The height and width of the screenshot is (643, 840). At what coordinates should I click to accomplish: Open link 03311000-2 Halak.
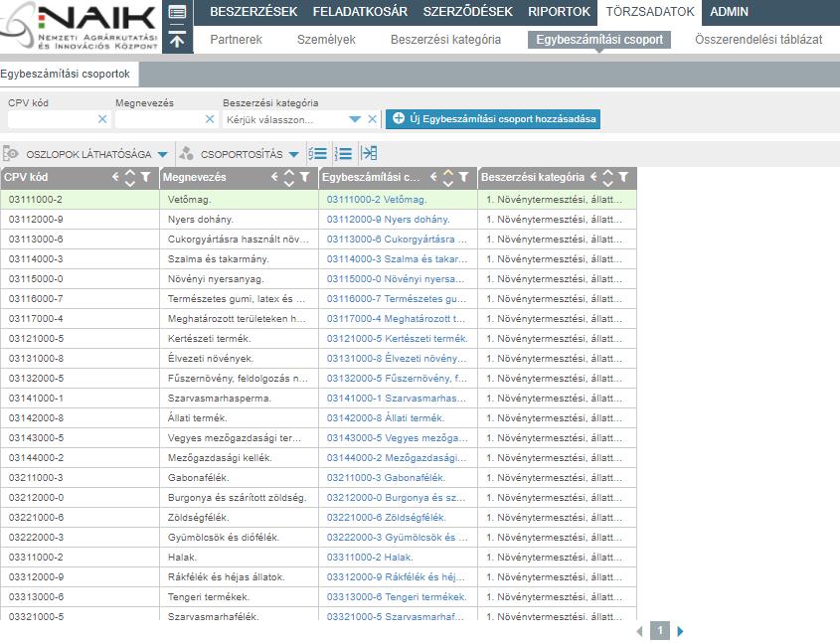coord(370,557)
